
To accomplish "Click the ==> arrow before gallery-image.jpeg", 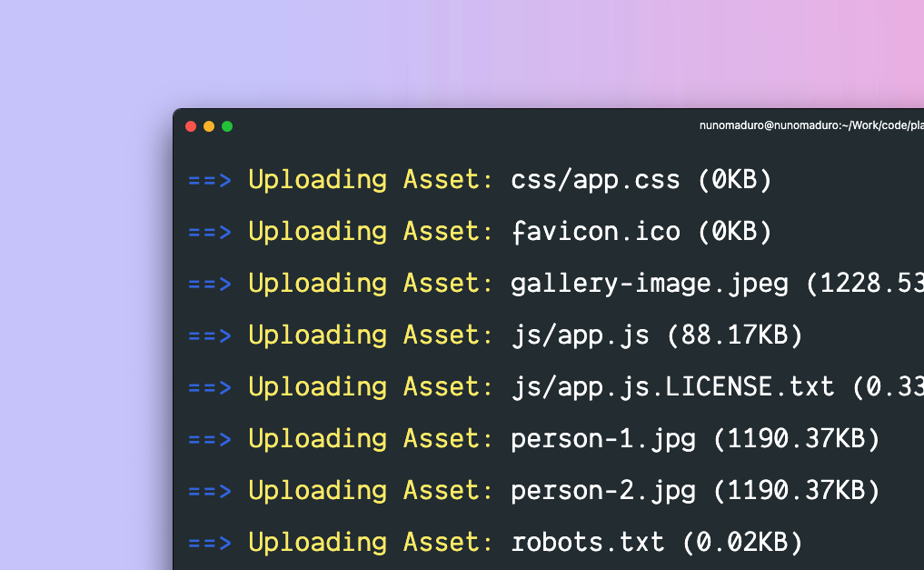I will tap(210, 284).
